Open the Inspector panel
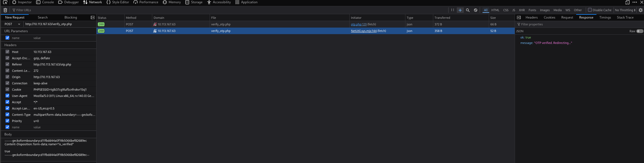Screen dimensions: 644x163 22,2
